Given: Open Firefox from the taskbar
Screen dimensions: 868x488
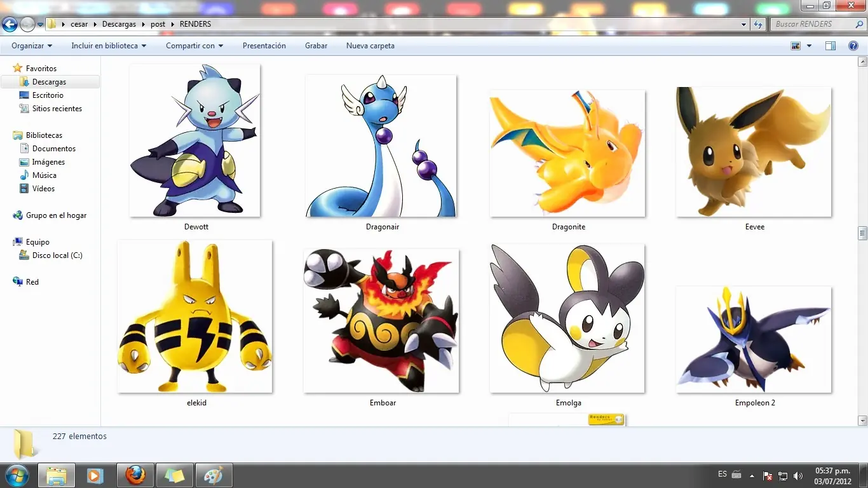Looking at the screenshot, I should pos(135,475).
